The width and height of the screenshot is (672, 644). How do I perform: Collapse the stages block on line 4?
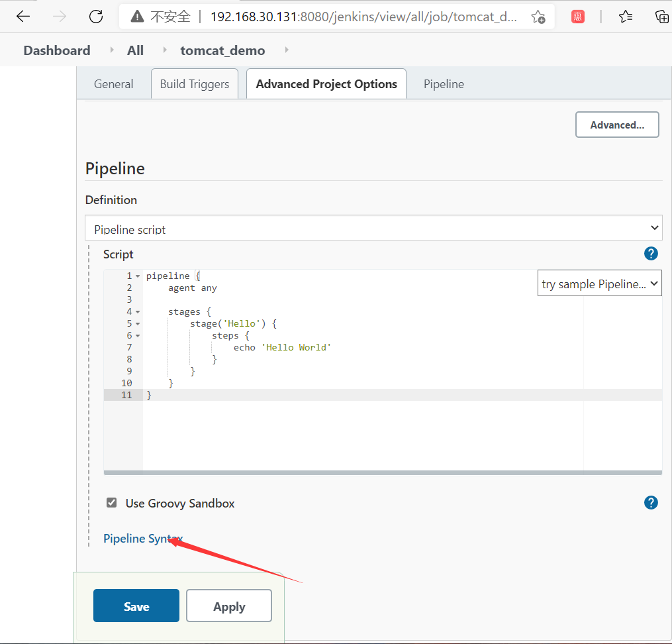(x=138, y=312)
